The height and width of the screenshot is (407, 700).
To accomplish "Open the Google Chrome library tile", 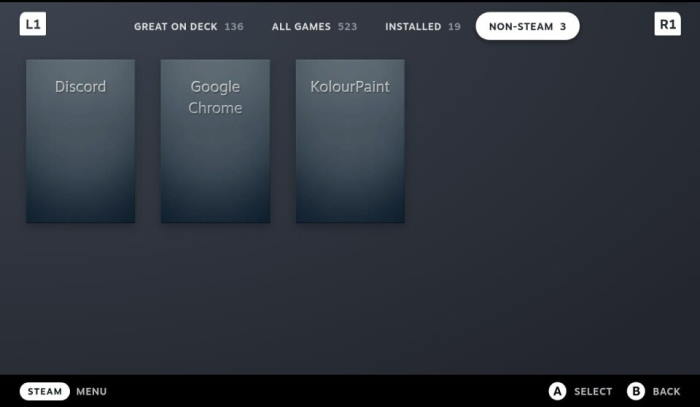I will (215, 141).
